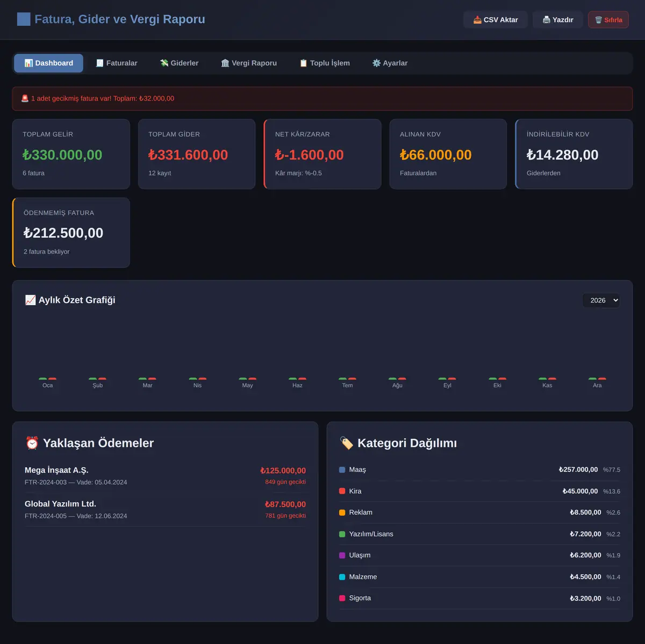Click the Kira amount ₺45.000,00
This screenshot has width=645, height=644.
580,491
